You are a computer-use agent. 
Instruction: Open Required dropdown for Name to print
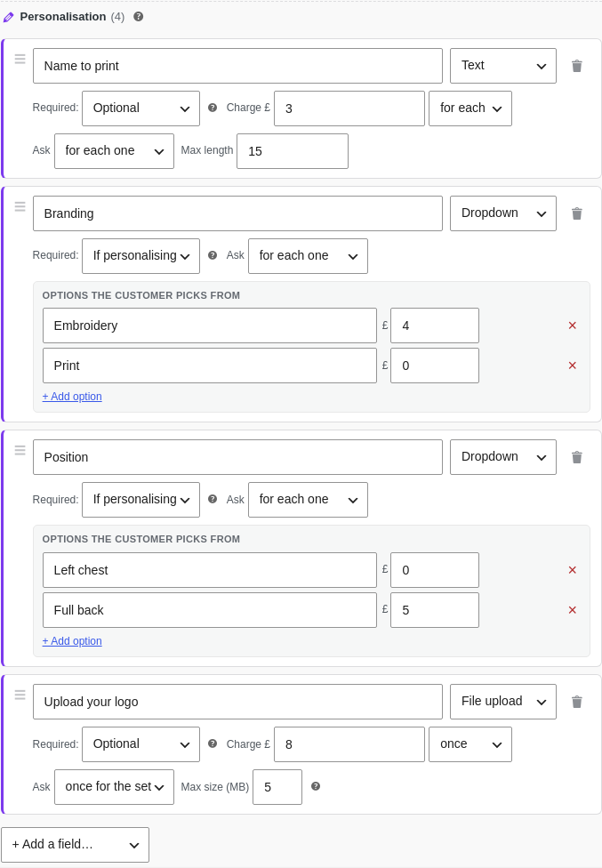click(x=140, y=108)
